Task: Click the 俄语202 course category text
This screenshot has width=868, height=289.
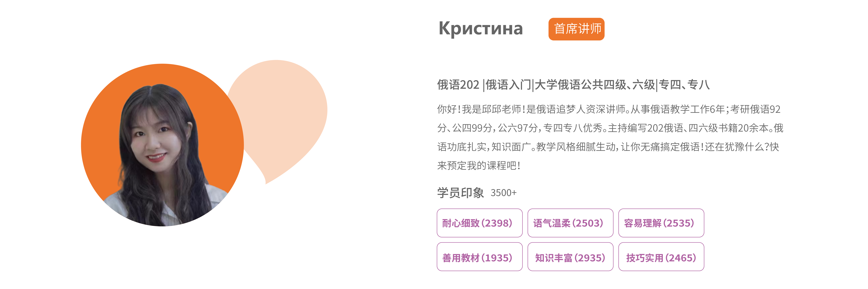Action: coord(458,84)
